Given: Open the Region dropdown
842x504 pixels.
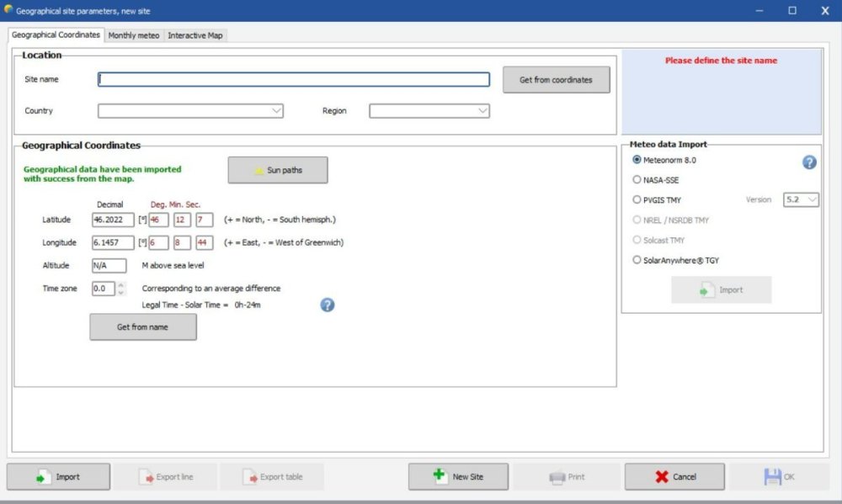Looking at the screenshot, I should [482, 111].
